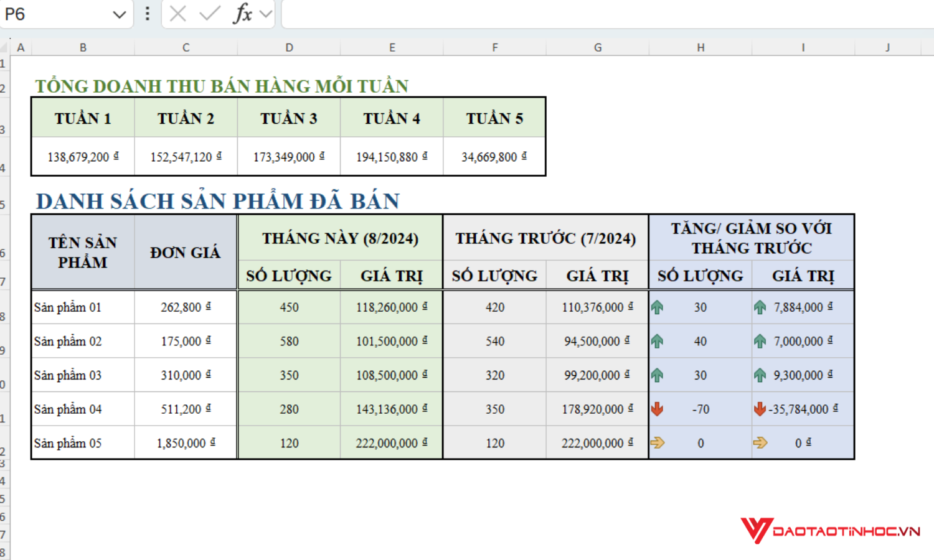This screenshot has height=560, width=934.
Task: Click the up arrow in Sản phẩm 01's quantity change
Action: 657,307
